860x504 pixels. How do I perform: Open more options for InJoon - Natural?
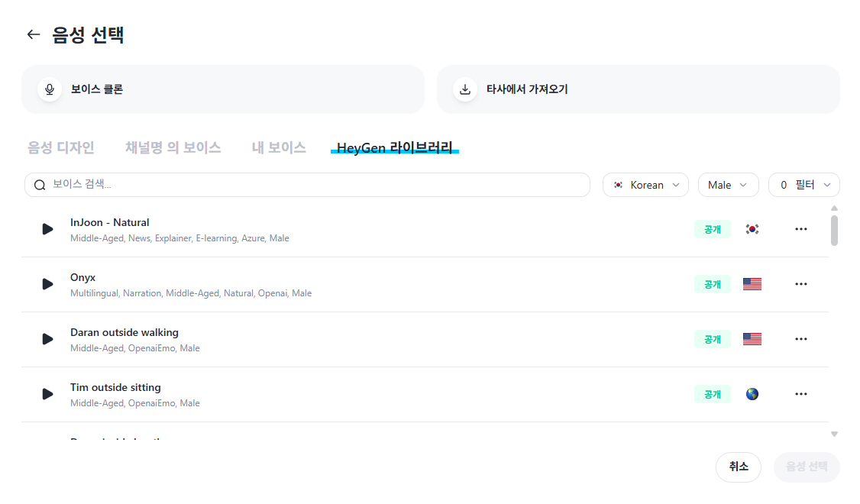[800, 229]
